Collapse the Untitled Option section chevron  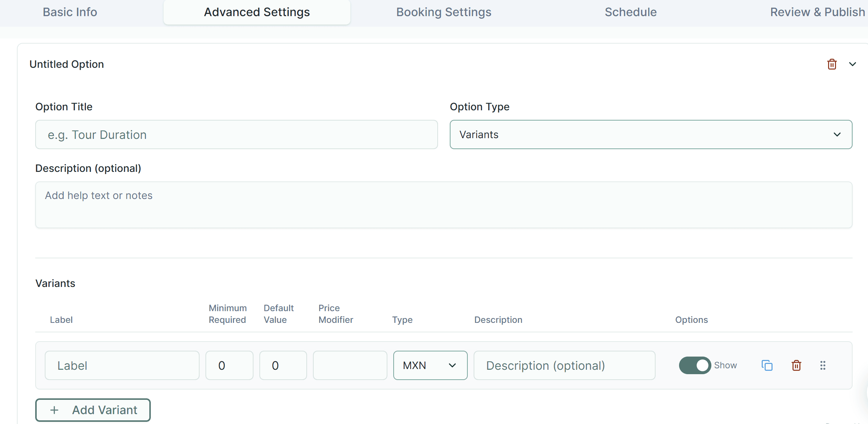tap(853, 64)
